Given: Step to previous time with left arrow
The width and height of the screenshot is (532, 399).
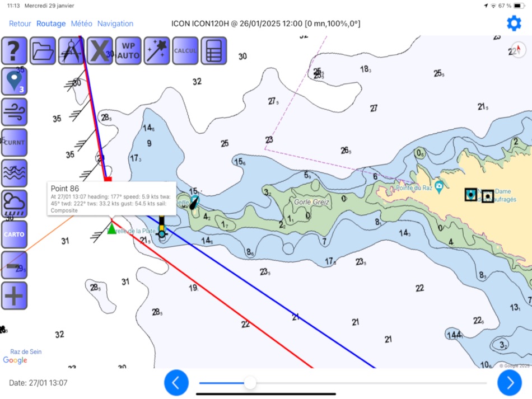Looking at the screenshot, I should pyautogui.click(x=176, y=383).
